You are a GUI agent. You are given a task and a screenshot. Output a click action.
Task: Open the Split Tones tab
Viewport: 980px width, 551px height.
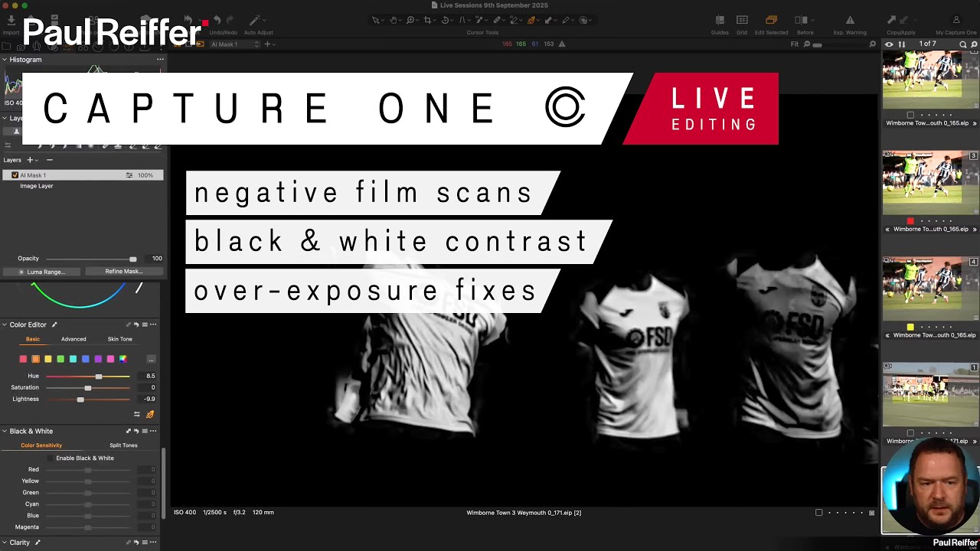click(x=123, y=445)
